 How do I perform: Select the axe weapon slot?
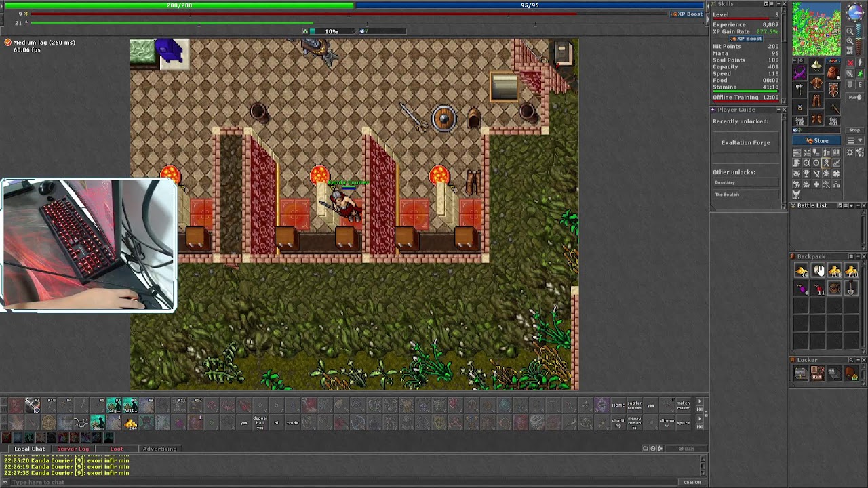pyautogui.click(x=800, y=89)
